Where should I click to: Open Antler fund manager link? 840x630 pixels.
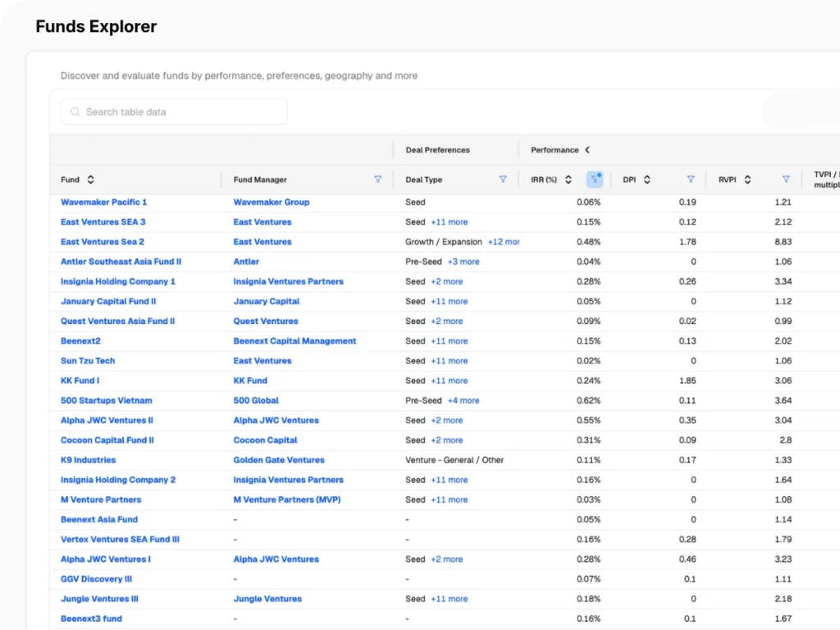[x=246, y=262]
